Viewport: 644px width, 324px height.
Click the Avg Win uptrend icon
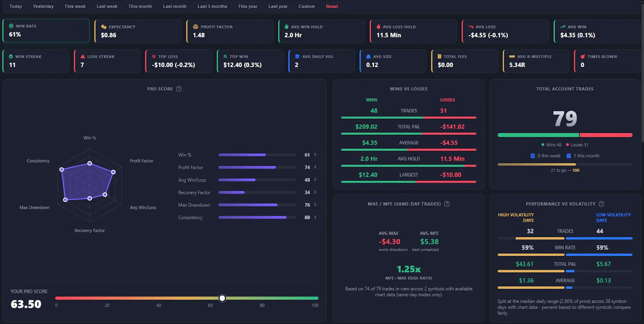point(563,27)
